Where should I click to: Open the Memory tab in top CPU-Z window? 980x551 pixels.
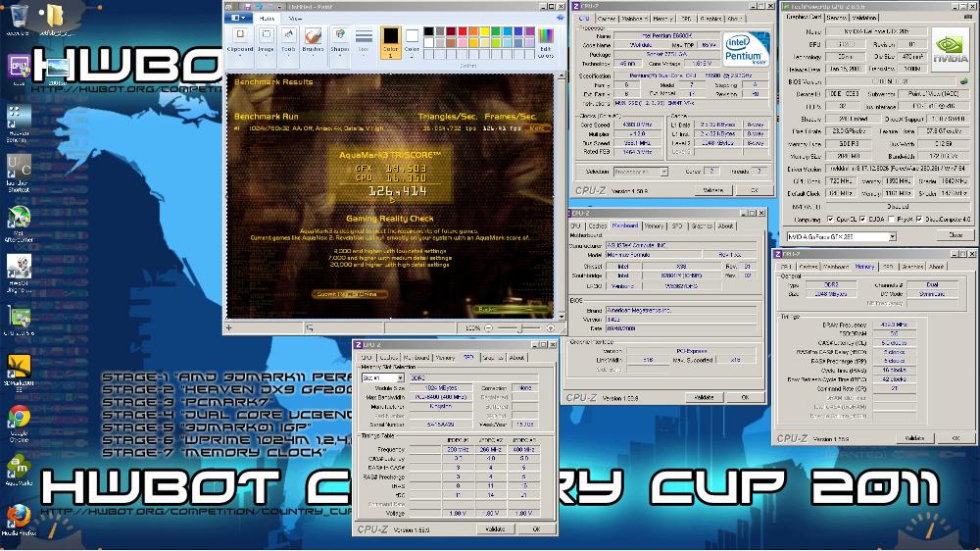pyautogui.click(x=661, y=19)
